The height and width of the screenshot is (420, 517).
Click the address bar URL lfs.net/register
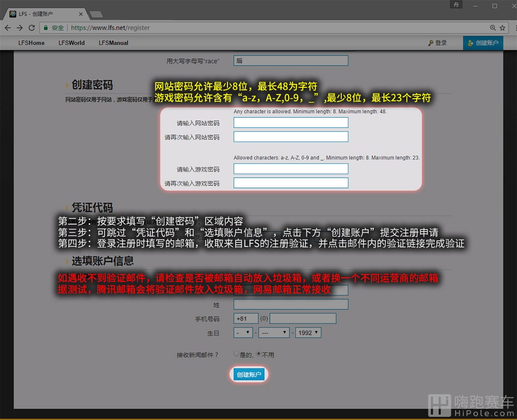pos(111,28)
